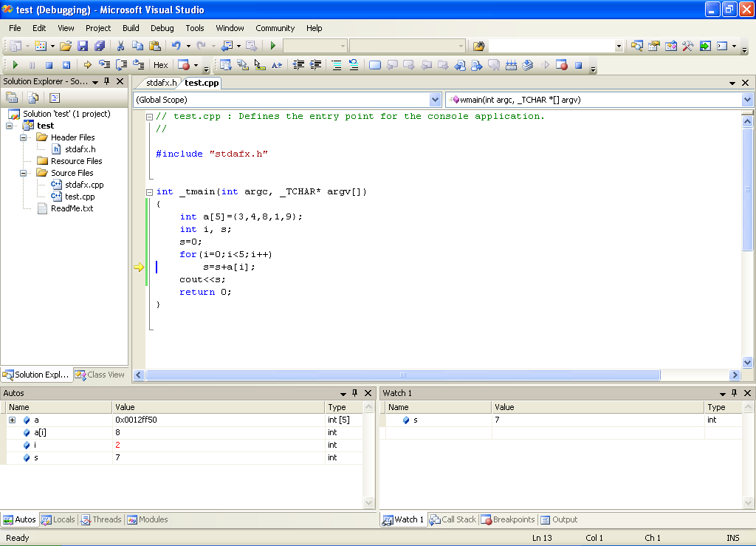Open the Threads tab

coord(101,519)
